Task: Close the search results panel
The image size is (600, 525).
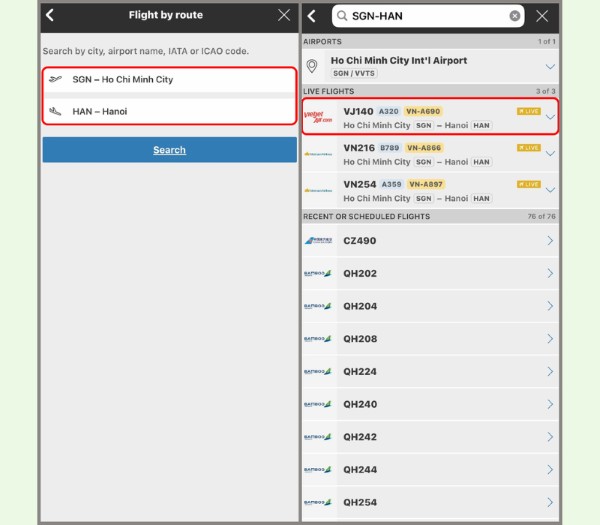Action: coord(543,16)
